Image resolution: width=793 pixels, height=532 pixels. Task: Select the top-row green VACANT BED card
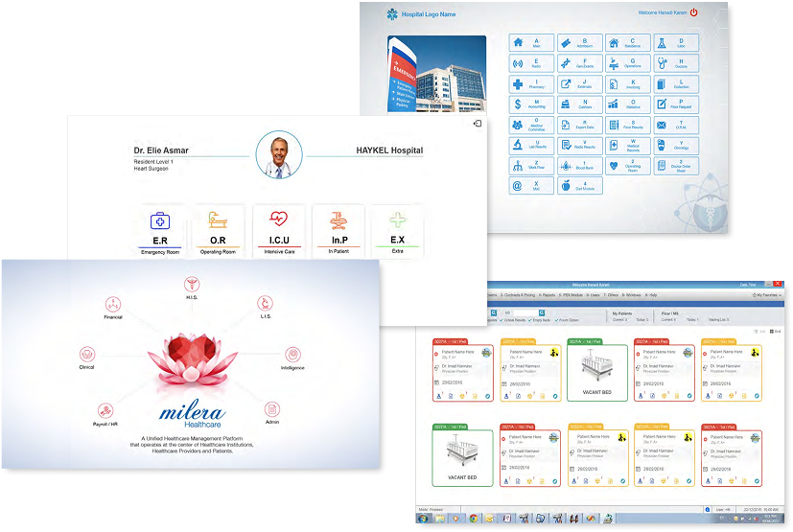597,370
